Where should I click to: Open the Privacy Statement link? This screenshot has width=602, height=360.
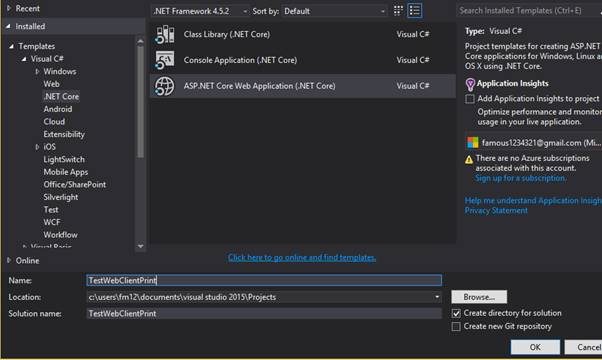(x=496, y=210)
